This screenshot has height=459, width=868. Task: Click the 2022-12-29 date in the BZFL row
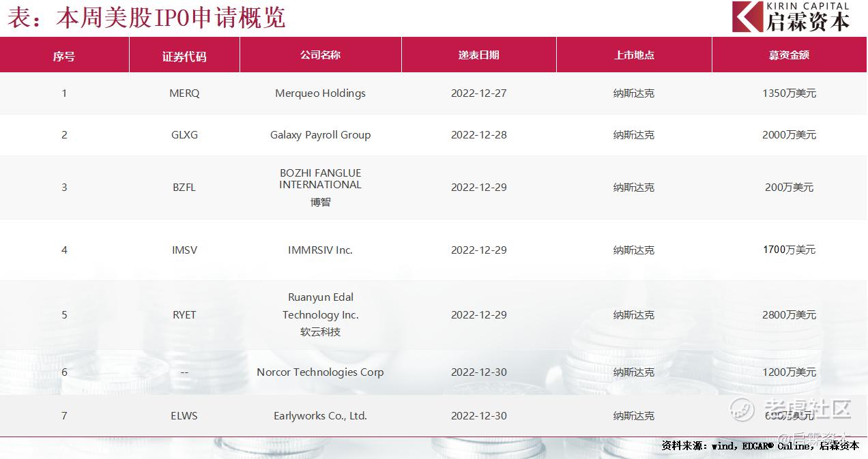tap(479, 188)
